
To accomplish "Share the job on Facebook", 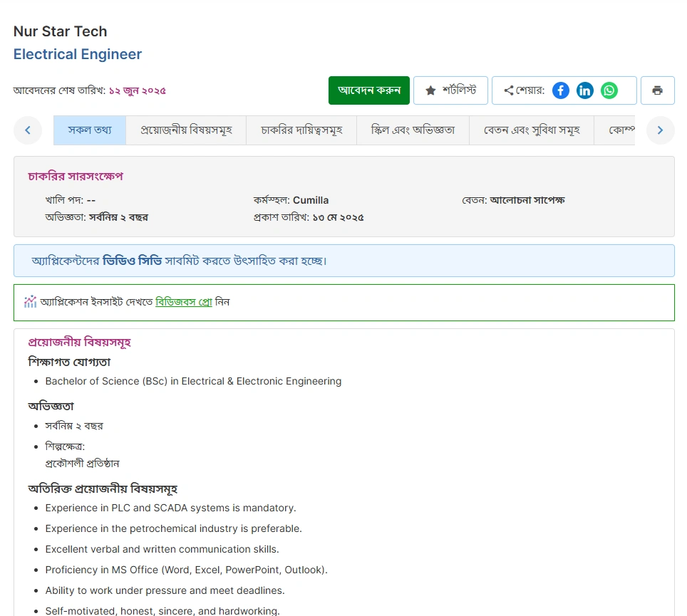I will pyautogui.click(x=560, y=90).
